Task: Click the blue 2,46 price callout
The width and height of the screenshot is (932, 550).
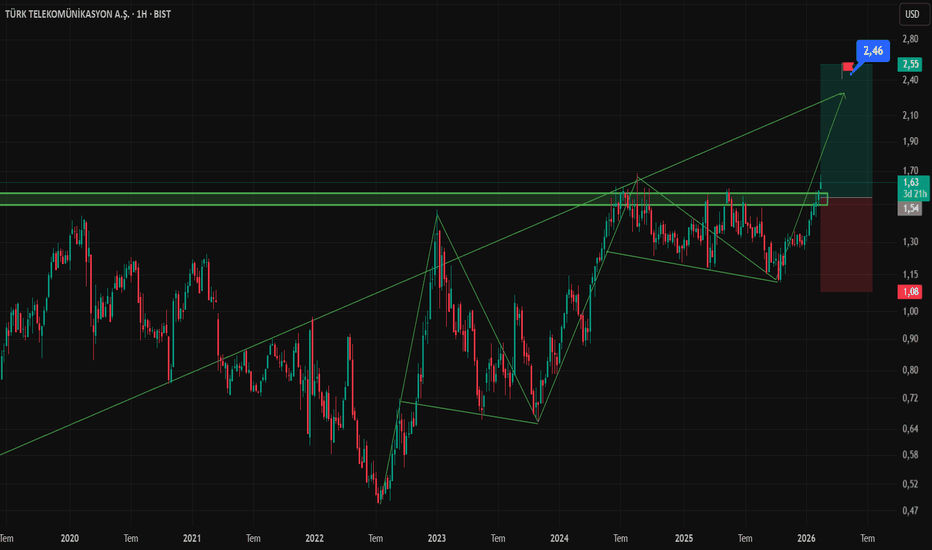Action: (x=873, y=51)
